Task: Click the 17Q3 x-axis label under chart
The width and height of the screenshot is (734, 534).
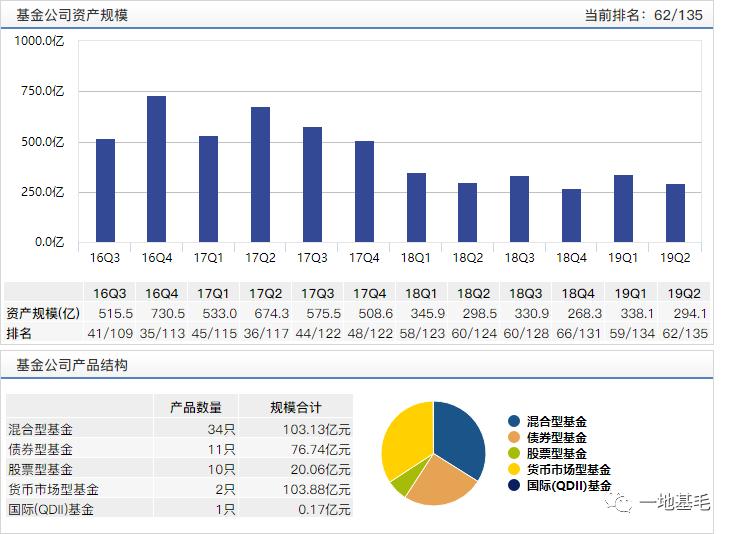Action: pos(312,257)
